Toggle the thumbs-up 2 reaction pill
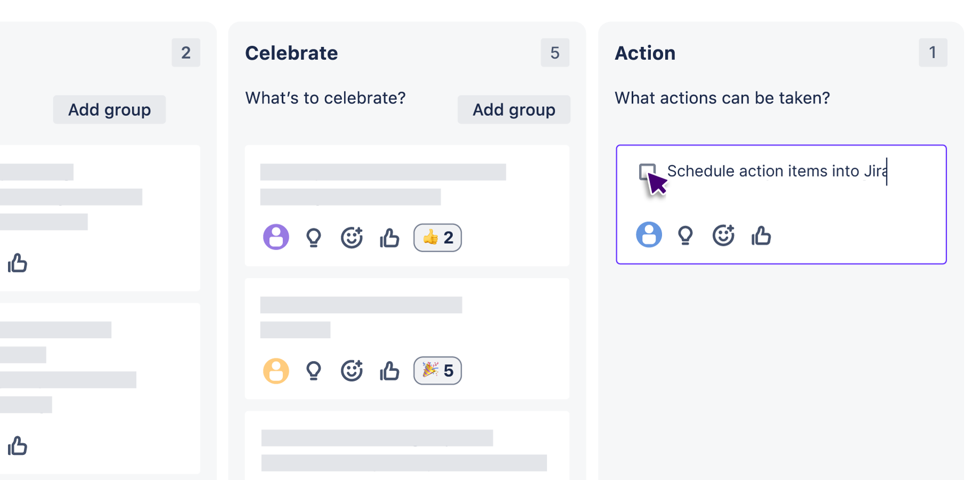The height and width of the screenshot is (480, 980). pyautogui.click(x=437, y=237)
